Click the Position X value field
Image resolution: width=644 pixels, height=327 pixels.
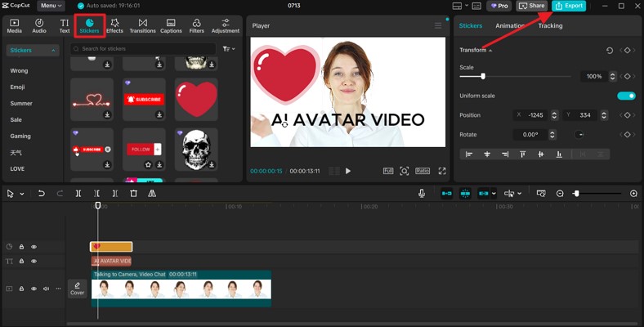pos(532,115)
